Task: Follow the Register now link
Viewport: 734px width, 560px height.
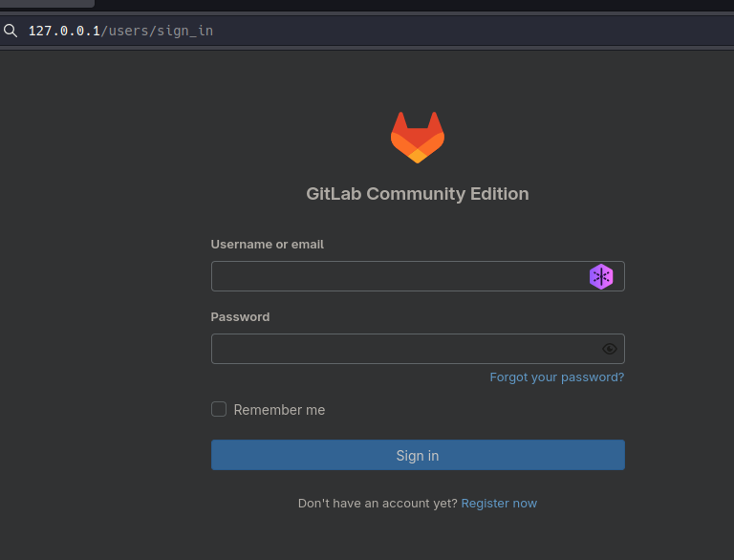Action: tap(499, 503)
